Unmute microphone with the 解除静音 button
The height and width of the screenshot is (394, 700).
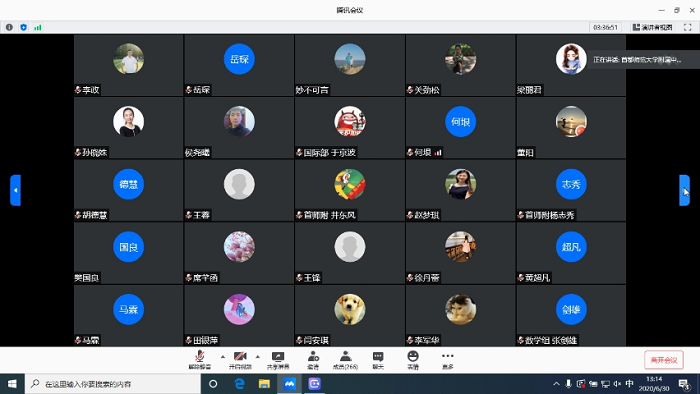200,360
